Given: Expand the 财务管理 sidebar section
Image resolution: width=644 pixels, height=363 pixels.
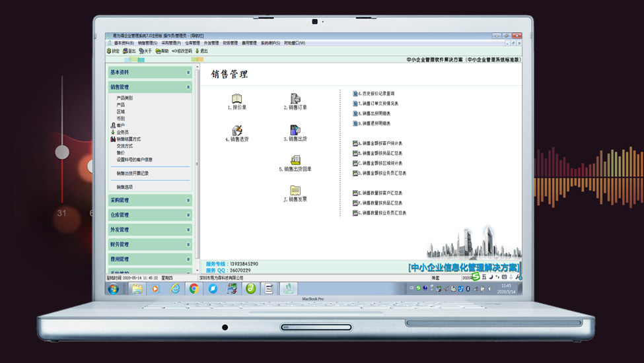Looking at the screenshot, I should click(x=188, y=244).
